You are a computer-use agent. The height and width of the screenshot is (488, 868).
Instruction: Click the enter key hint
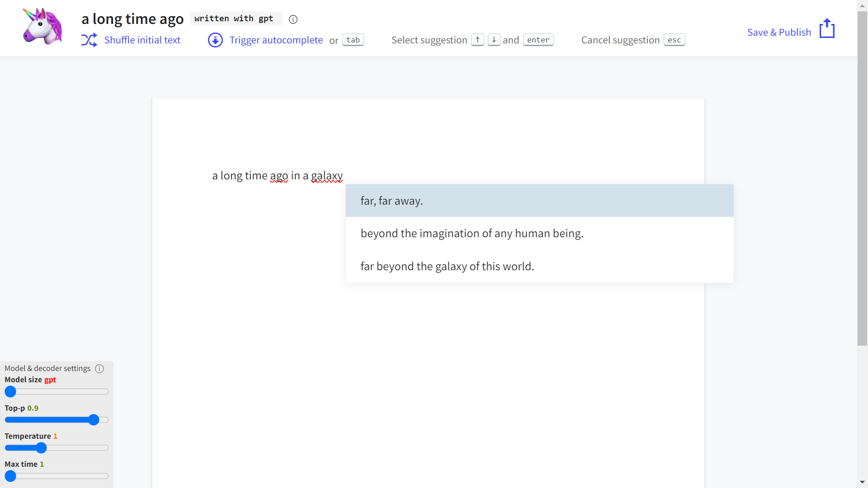tap(538, 40)
